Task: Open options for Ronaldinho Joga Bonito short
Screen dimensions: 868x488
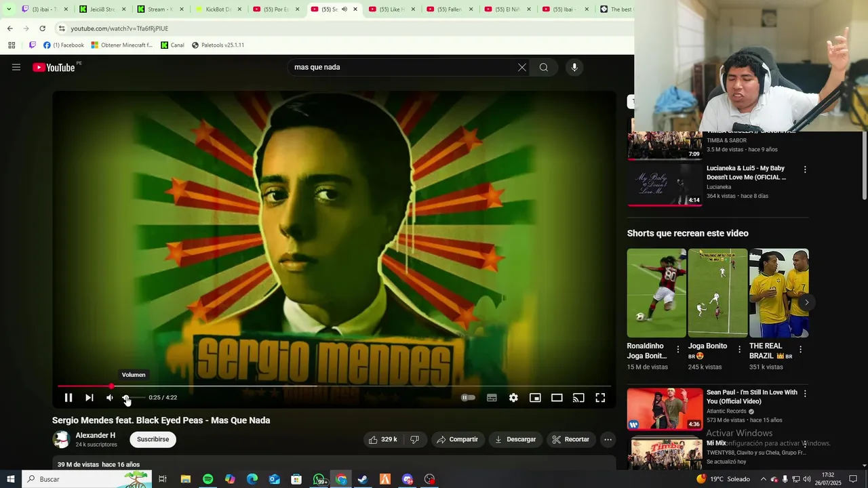Action: tap(678, 350)
